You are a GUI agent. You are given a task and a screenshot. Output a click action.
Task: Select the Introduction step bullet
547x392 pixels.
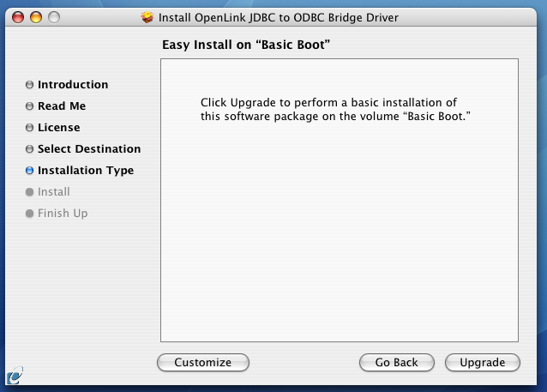[x=30, y=84]
